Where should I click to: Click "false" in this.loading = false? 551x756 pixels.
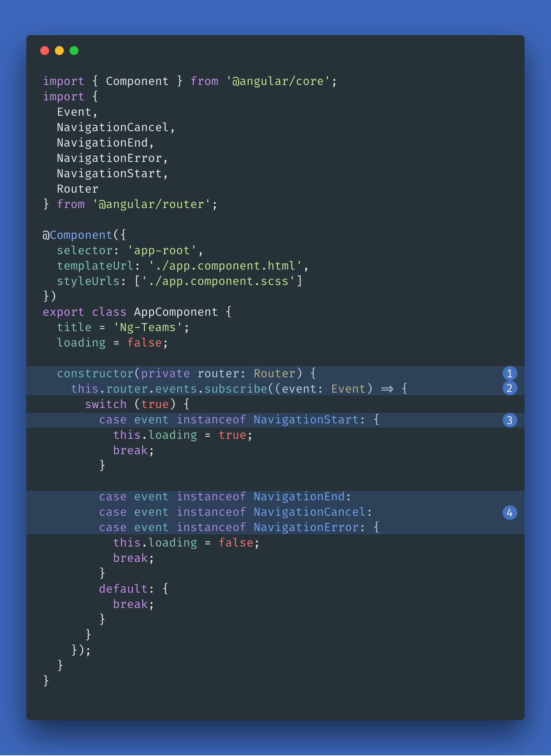236,542
